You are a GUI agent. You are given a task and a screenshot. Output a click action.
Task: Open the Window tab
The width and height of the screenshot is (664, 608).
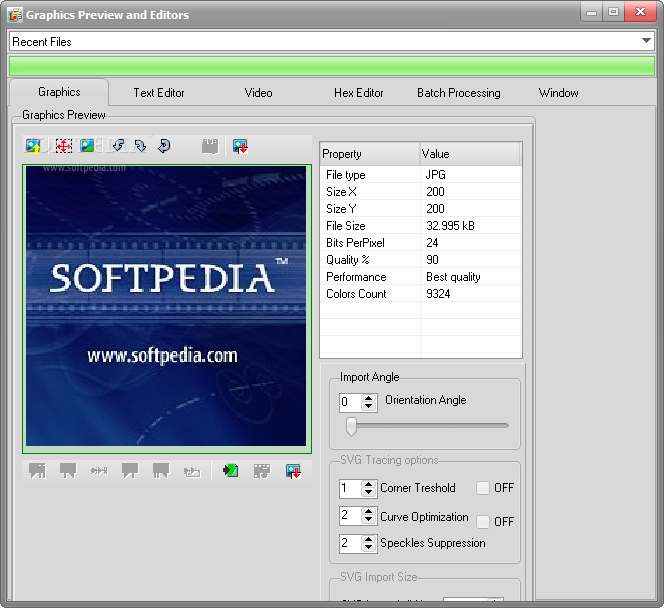558,93
